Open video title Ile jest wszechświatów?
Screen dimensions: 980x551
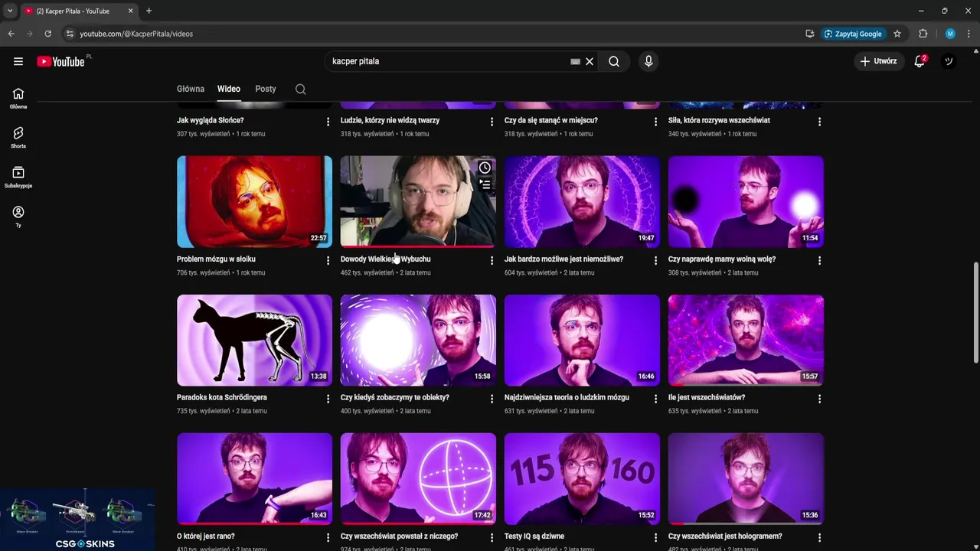tap(707, 398)
